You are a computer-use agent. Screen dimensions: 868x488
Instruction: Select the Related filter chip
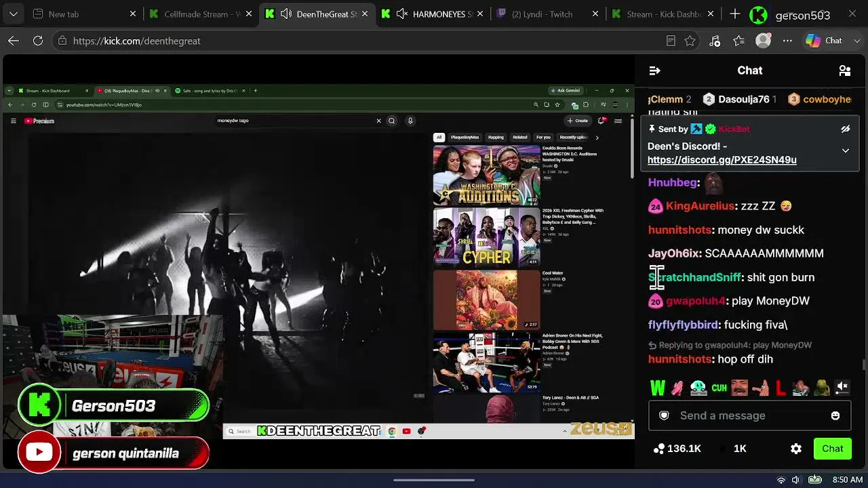point(520,138)
